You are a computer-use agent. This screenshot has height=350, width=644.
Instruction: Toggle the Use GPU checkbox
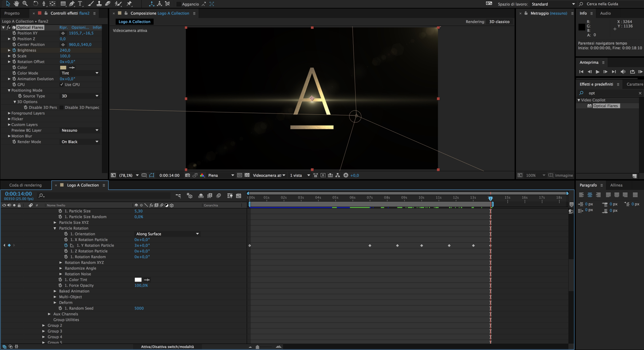tap(62, 85)
